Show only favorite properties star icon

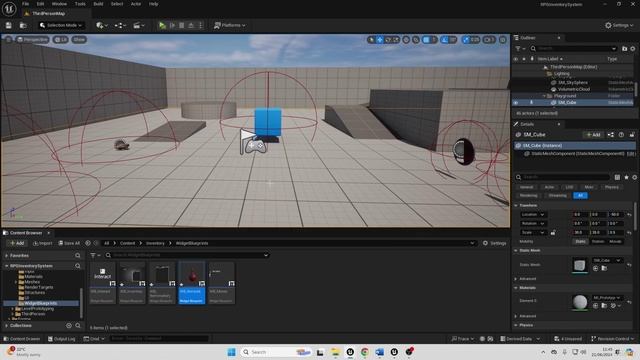click(626, 177)
